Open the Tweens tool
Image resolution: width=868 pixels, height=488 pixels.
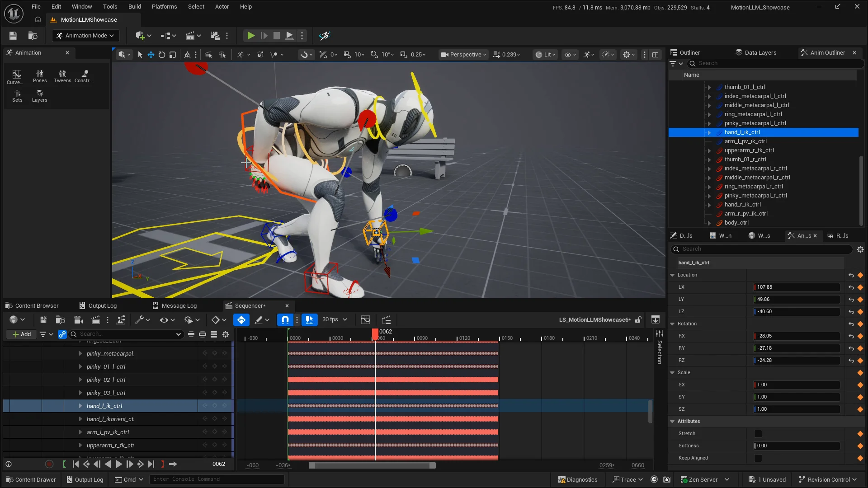[62, 76]
